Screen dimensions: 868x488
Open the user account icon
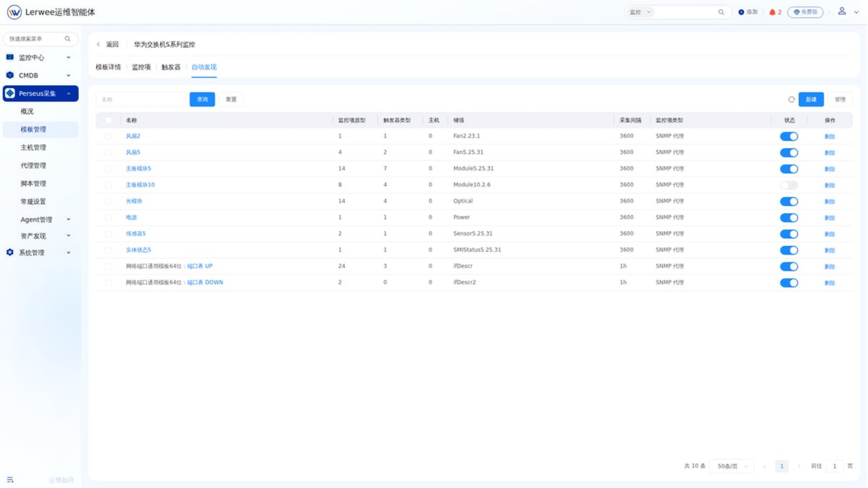(842, 12)
